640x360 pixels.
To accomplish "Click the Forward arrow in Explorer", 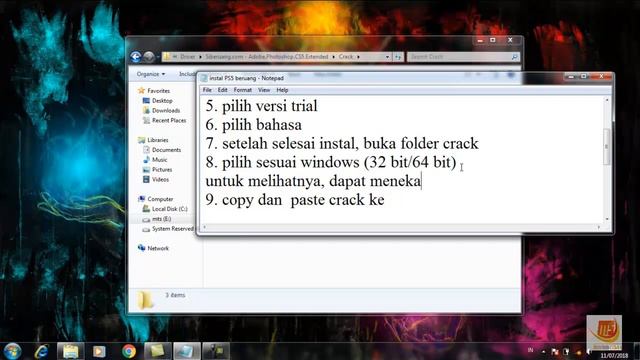I will pyautogui.click(x=149, y=57).
